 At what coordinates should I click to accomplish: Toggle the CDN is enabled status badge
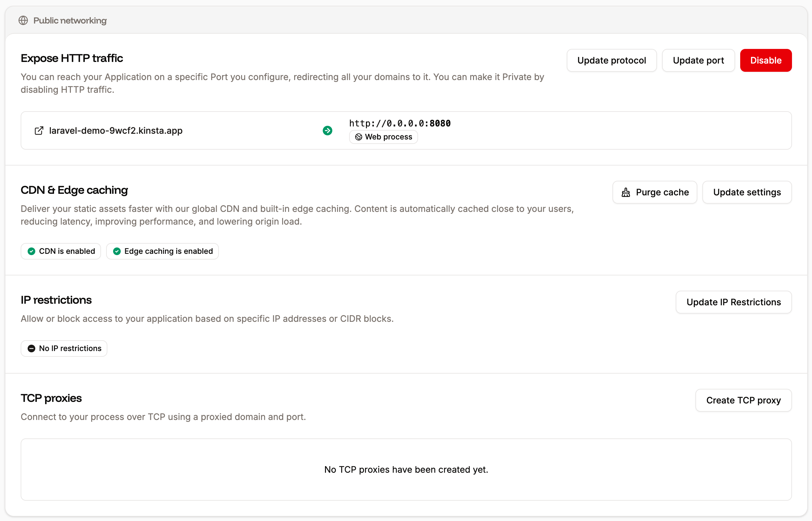click(61, 251)
